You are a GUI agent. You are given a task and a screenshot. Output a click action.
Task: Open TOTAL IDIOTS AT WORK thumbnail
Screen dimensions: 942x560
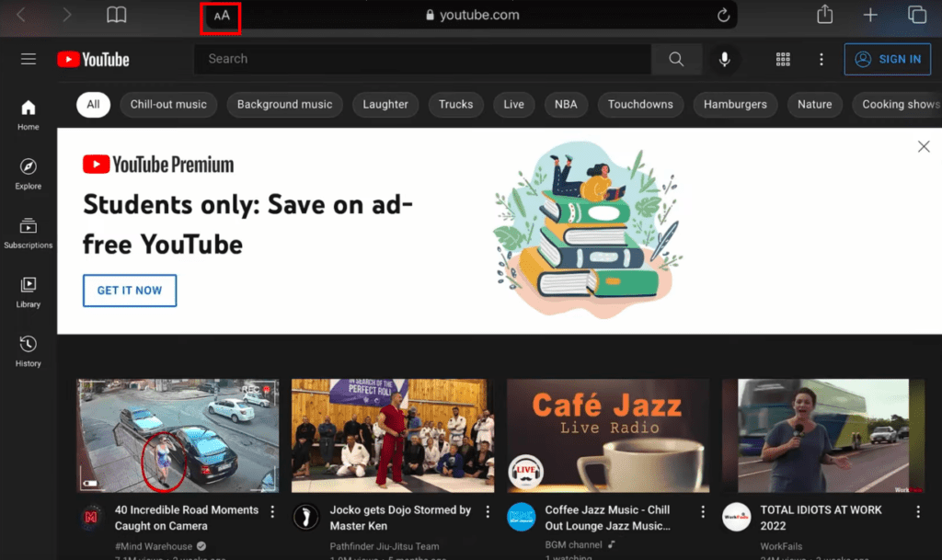823,436
